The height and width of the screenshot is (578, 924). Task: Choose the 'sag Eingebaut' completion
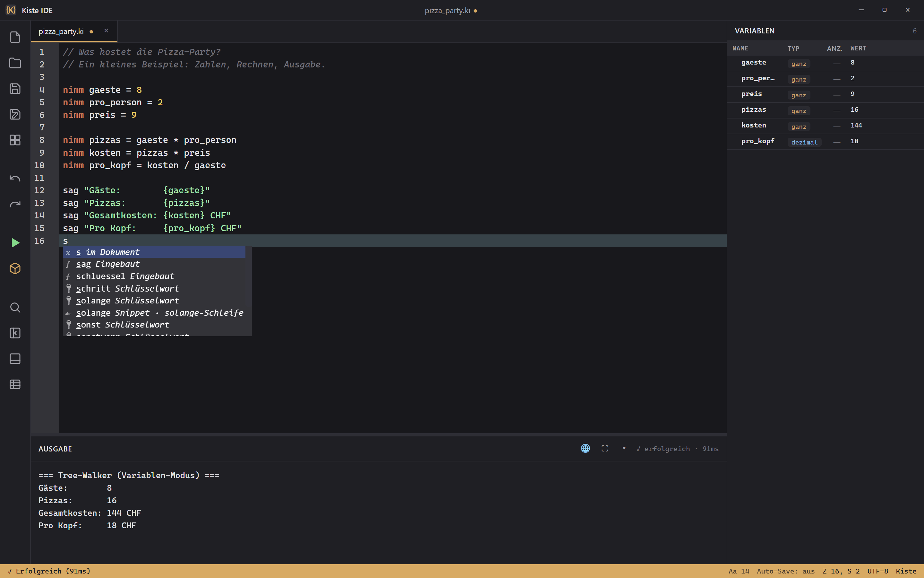(154, 264)
